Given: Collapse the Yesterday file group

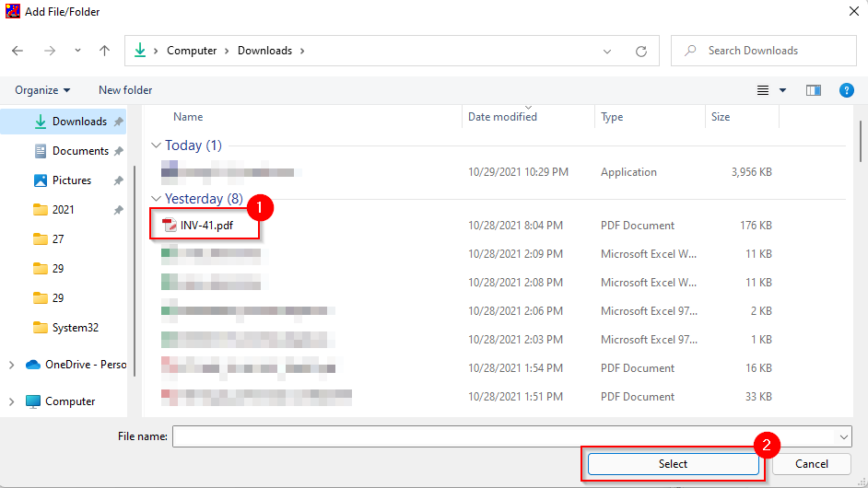Looking at the screenshot, I should [x=156, y=199].
